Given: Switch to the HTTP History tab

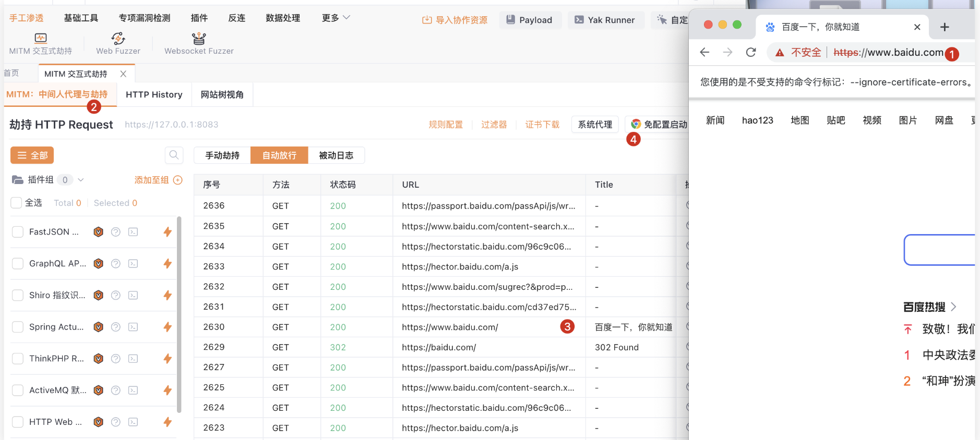Looking at the screenshot, I should coord(154,94).
